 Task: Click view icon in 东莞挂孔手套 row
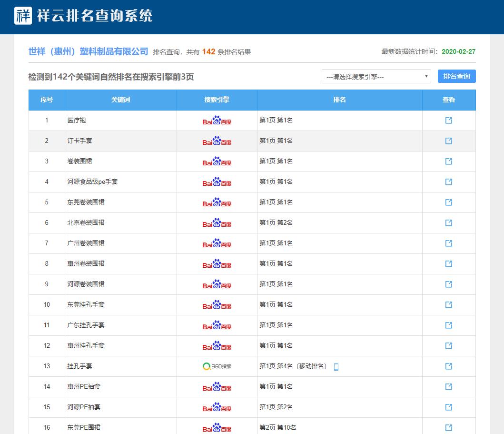tap(448, 305)
